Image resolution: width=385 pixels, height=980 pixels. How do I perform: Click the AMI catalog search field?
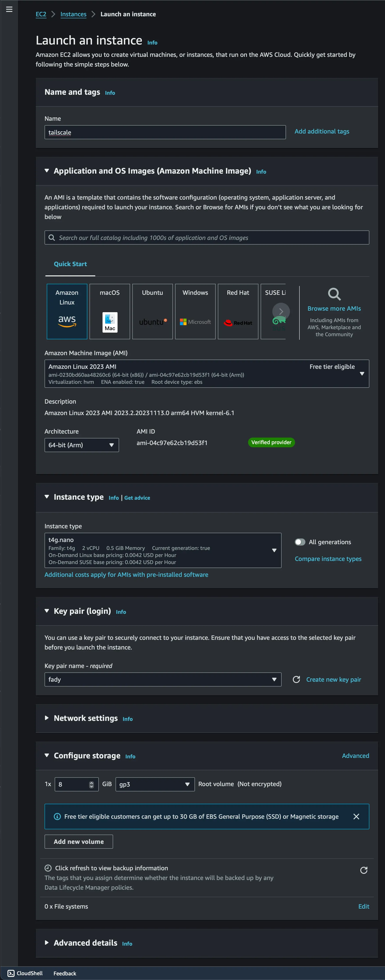(206, 238)
